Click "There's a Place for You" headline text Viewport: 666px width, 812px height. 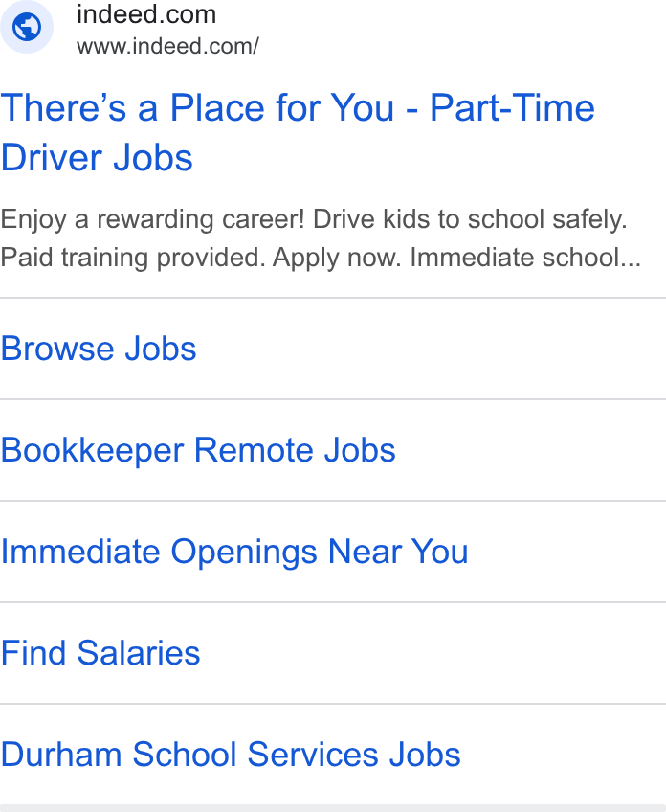click(x=197, y=107)
